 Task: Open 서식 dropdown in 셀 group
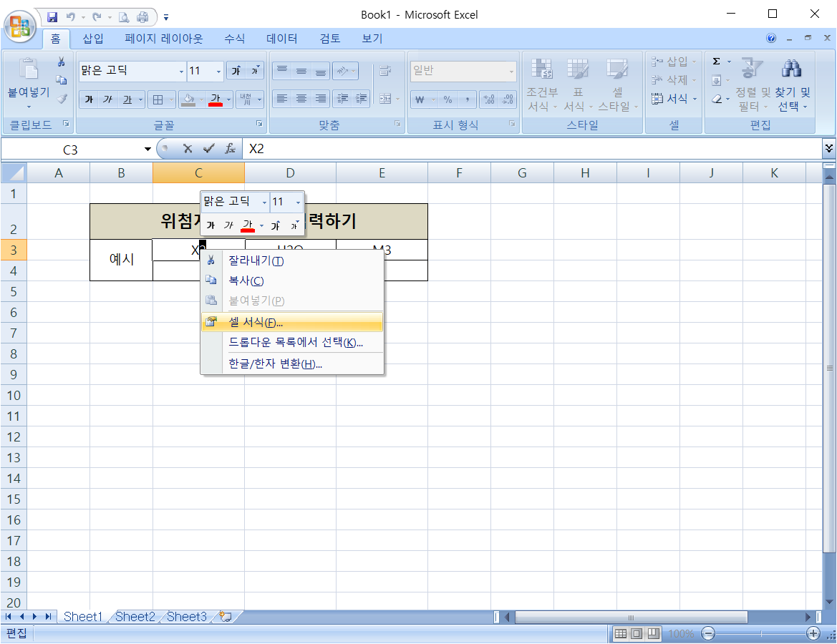pyautogui.click(x=674, y=99)
